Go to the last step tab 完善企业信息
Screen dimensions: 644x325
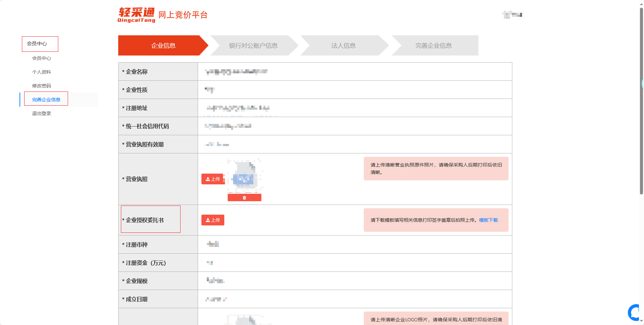(433, 45)
